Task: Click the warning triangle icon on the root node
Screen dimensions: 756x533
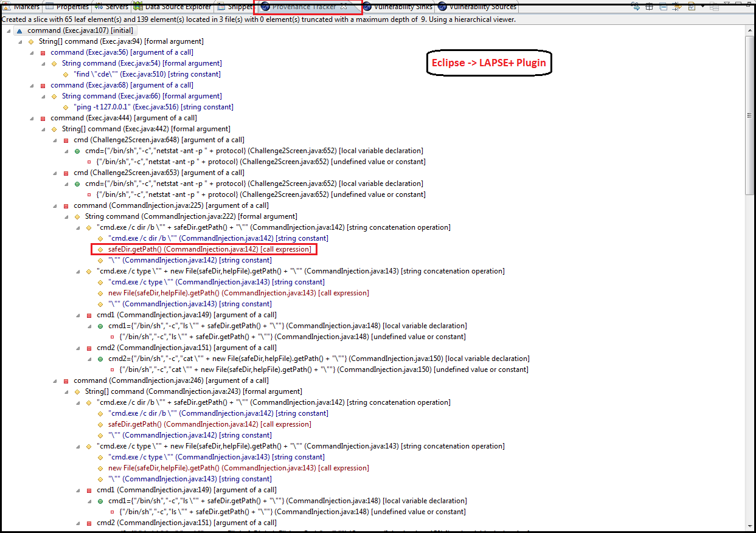Action: (20, 30)
